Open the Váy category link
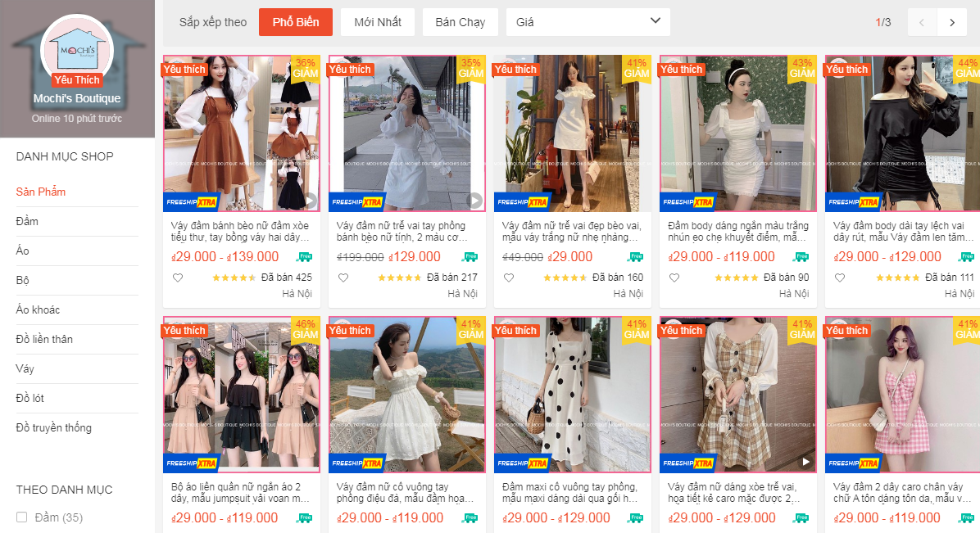Image resolution: width=980 pixels, height=533 pixels. 25,368
